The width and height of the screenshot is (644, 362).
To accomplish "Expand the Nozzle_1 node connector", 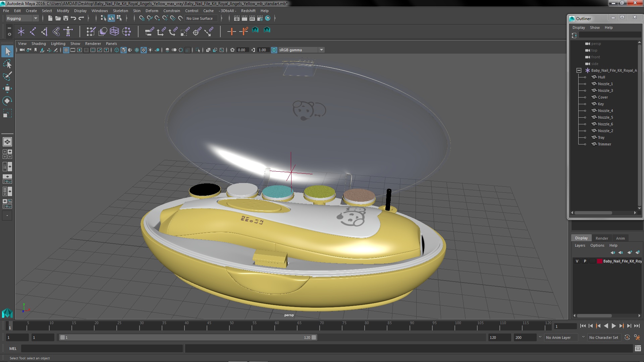I will [585, 84].
